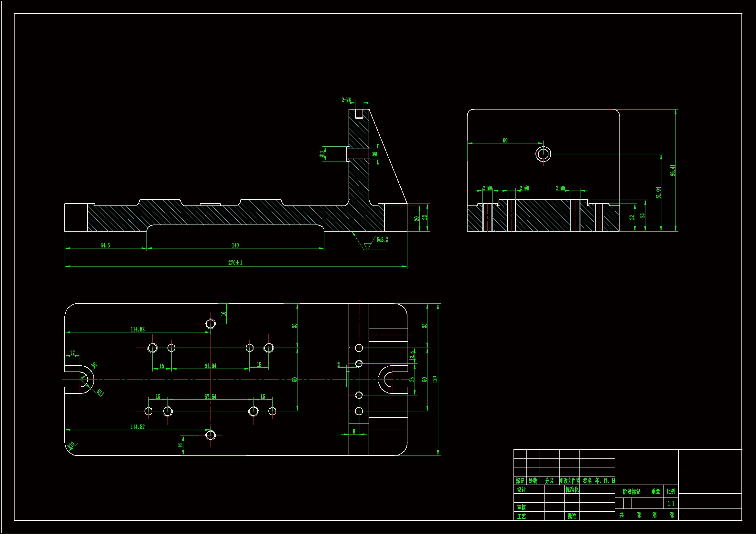Select the 67.64 hole spacing dimension
The image size is (756, 534).
[x=211, y=396]
